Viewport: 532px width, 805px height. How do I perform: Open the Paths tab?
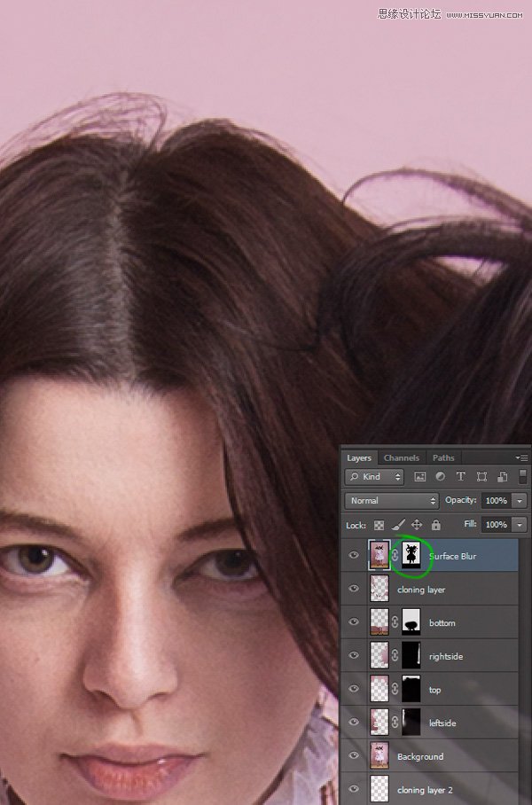[x=443, y=458]
